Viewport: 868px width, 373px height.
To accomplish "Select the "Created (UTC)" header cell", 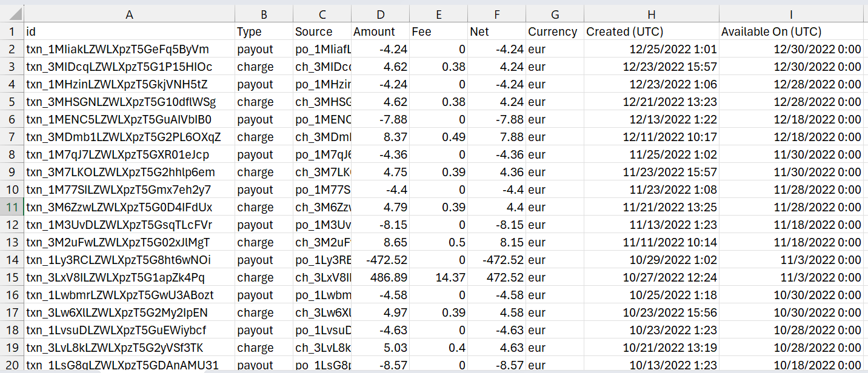I will point(651,32).
